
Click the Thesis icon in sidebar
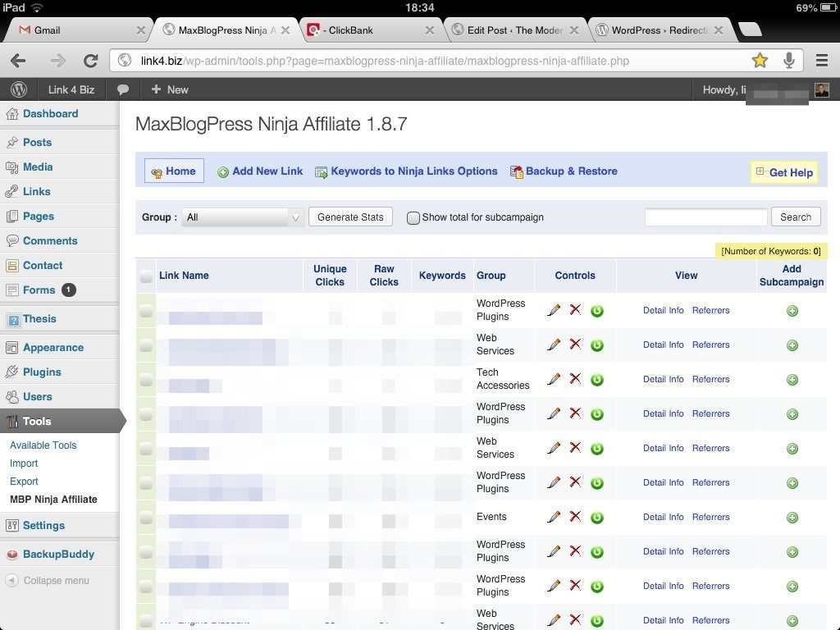pos(13,320)
